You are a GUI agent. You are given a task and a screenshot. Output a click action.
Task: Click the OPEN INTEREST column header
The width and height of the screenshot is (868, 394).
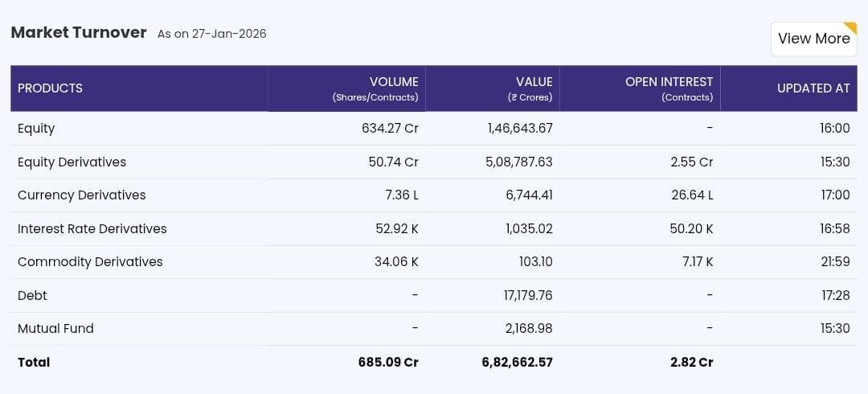click(669, 82)
